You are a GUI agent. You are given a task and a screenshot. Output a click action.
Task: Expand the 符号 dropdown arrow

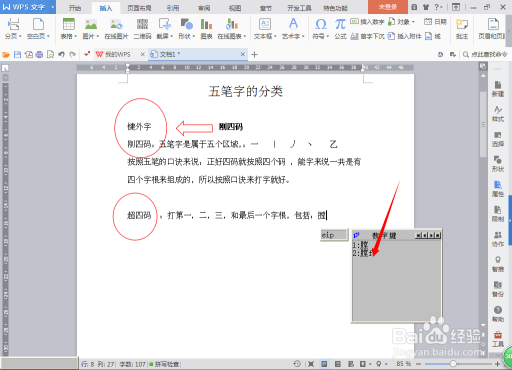point(327,36)
